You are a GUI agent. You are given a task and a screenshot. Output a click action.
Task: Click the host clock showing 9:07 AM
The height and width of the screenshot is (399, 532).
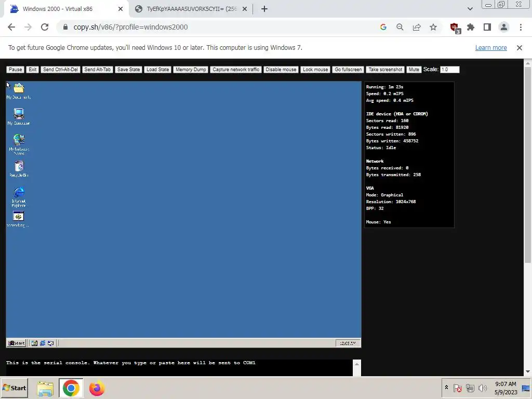point(506,388)
